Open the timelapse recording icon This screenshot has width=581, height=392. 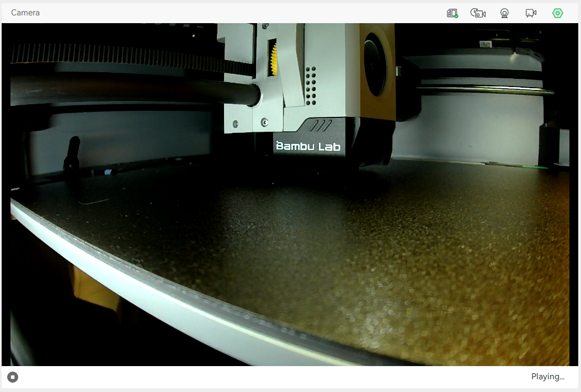478,13
